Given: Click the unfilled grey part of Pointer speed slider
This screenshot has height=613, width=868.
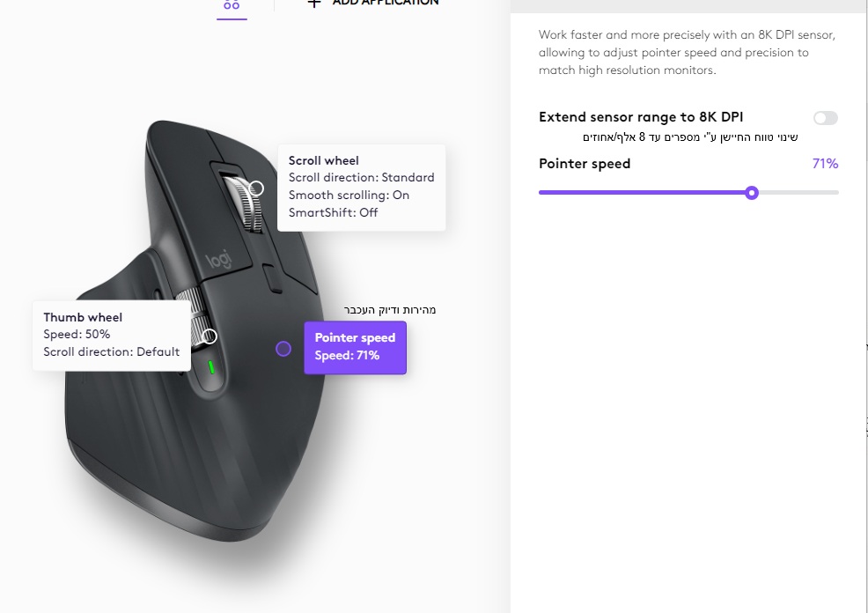Looking at the screenshot, I should click(x=797, y=193).
